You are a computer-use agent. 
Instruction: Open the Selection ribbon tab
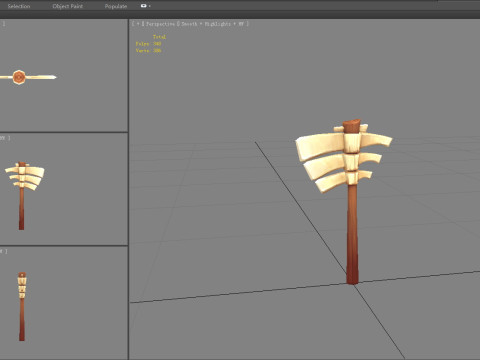[x=19, y=6]
